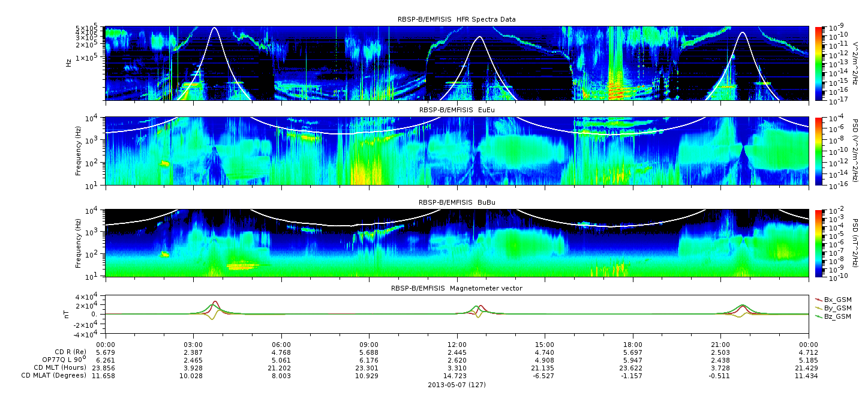
Task: Click the 18:00 time axis label
Action: coord(633,344)
